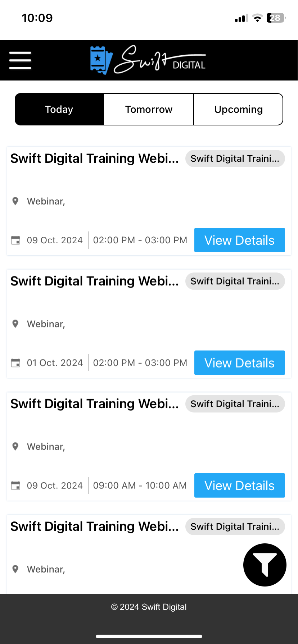Image resolution: width=298 pixels, height=644 pixels.
Task: Select the Today tab
Action: (x=59, y=109)
